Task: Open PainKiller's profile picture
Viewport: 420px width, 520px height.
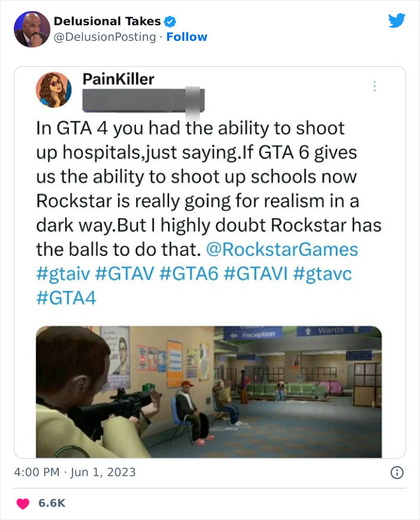Action: [54, 89]
